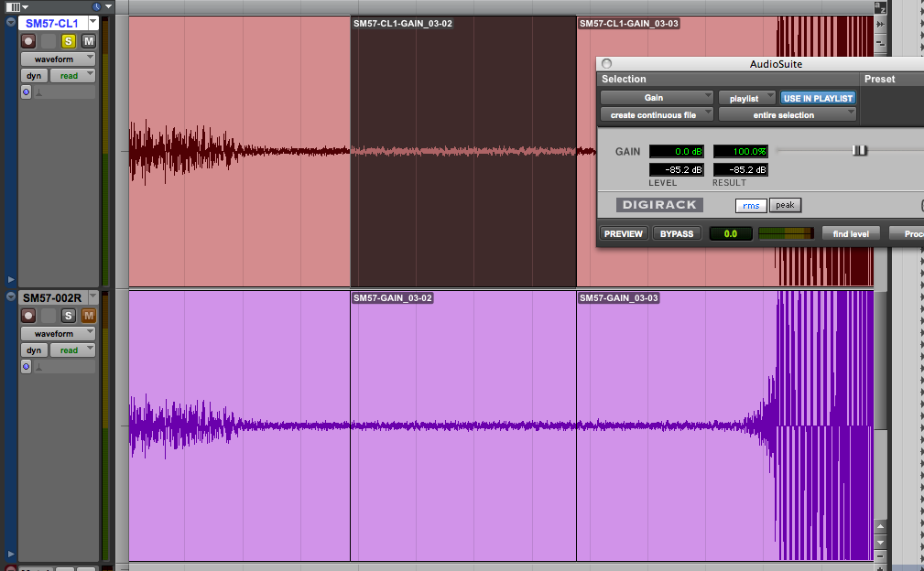Toggle USE IN PLAYLIST in AudioSuite

coord(818,98)
